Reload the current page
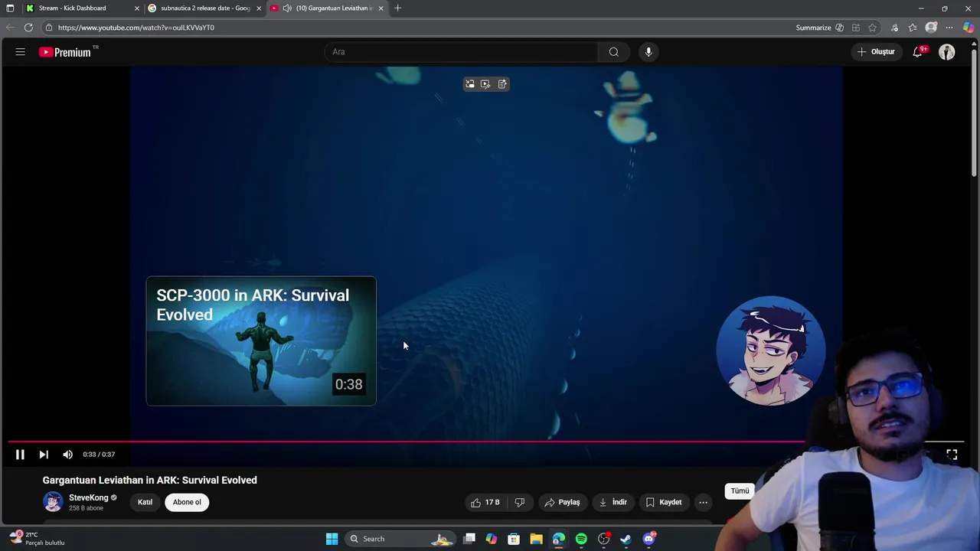This screenshot has width=980, height=551. (x=28, y=28)
